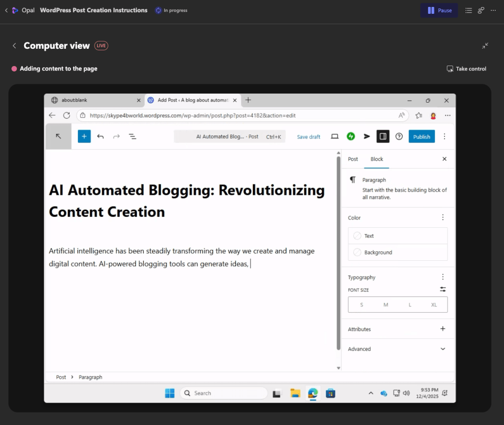Click the Publish button
This screenshot has height=425, width=504.
pos(421,137)
